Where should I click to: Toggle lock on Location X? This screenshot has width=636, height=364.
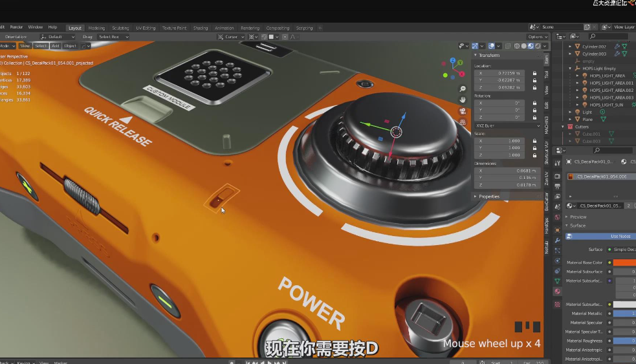534,73
